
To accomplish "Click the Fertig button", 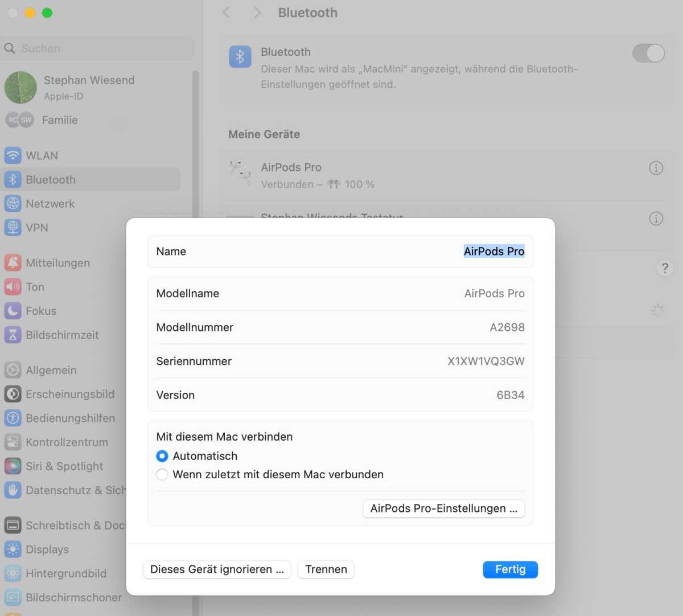I will 510,569.
